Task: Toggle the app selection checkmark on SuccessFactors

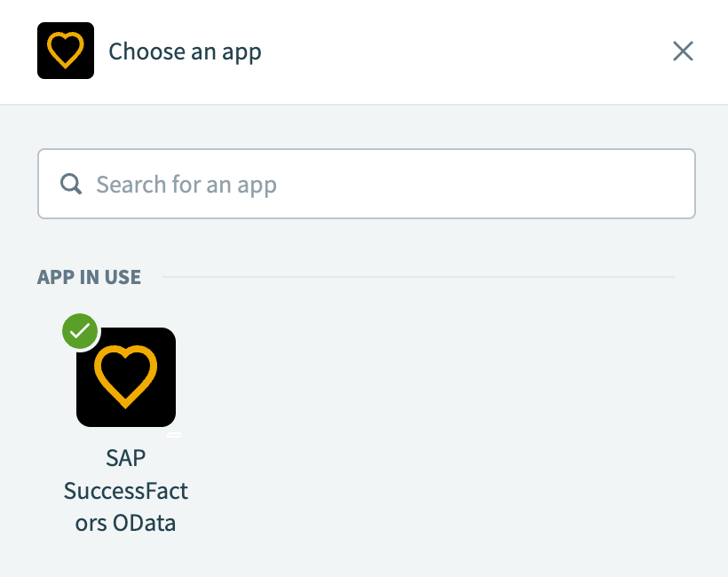Action: [x=80, y=331]
